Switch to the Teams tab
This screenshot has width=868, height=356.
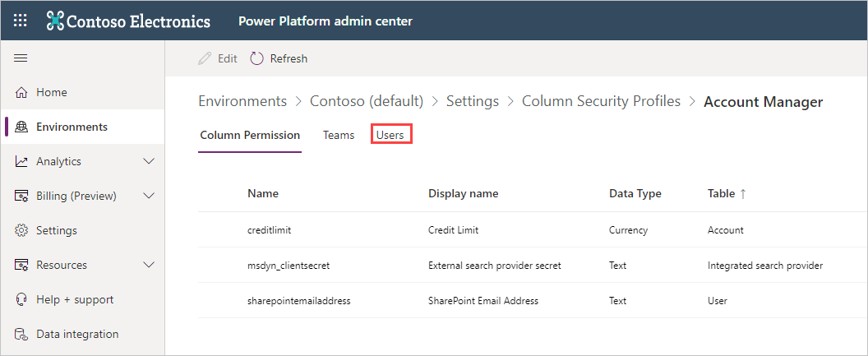tap(339, 135)
